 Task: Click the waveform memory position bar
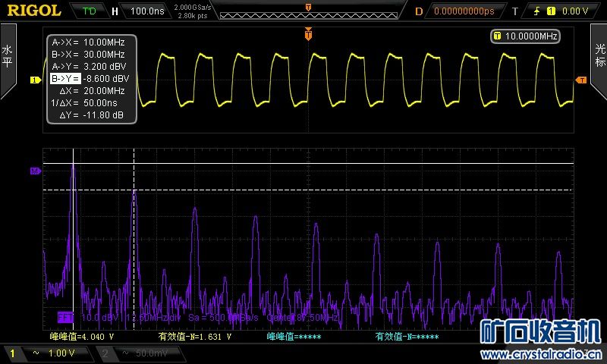pos(307,9)
